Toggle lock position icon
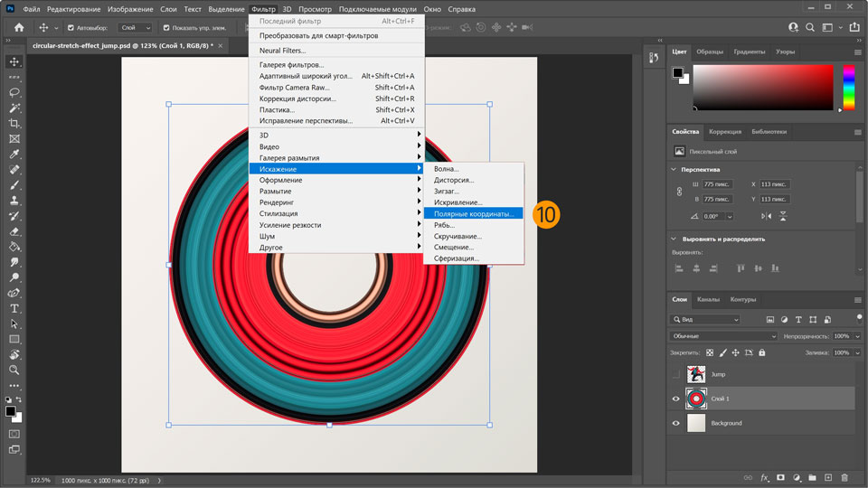 pyautogui.click(x=736, y=352)
